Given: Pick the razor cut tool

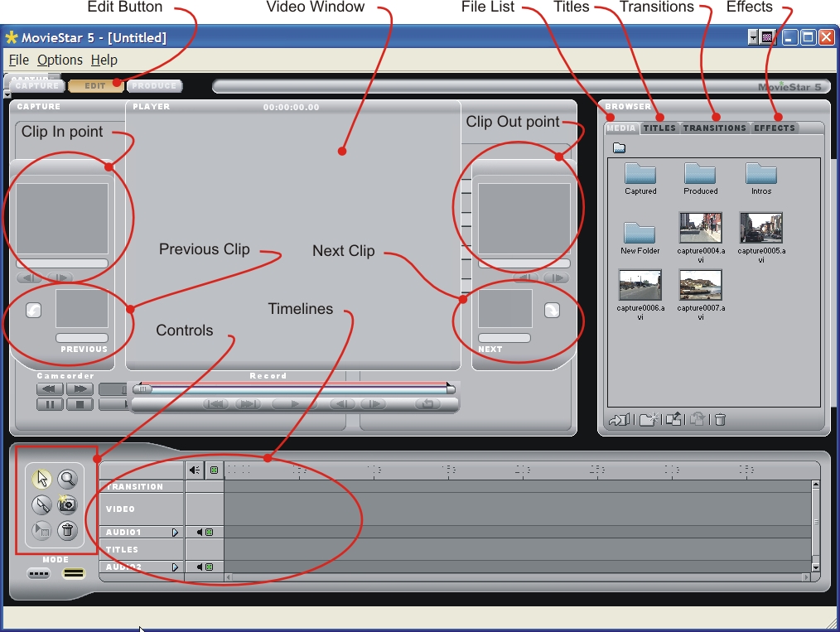Looking at the screenshot, I should click(x=41, y=504).
